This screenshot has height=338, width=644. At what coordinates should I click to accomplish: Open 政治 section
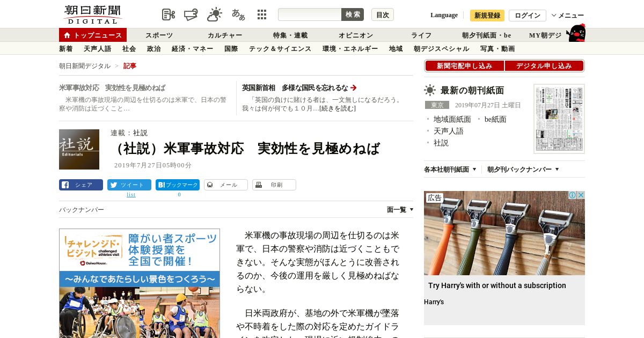(154, 49)
